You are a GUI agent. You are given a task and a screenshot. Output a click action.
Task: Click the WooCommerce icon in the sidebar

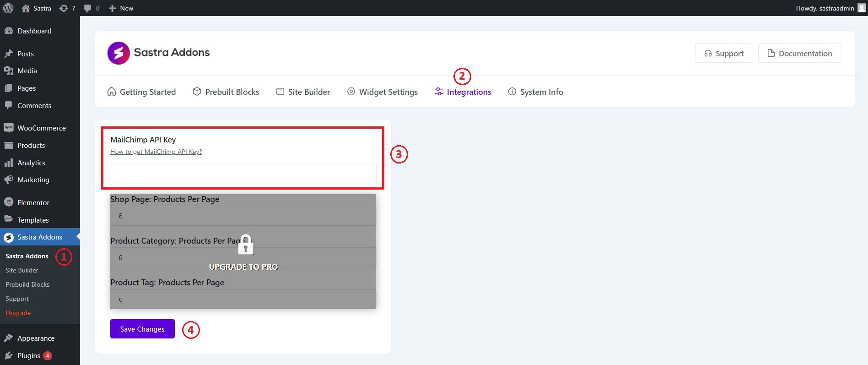point(8,128)
